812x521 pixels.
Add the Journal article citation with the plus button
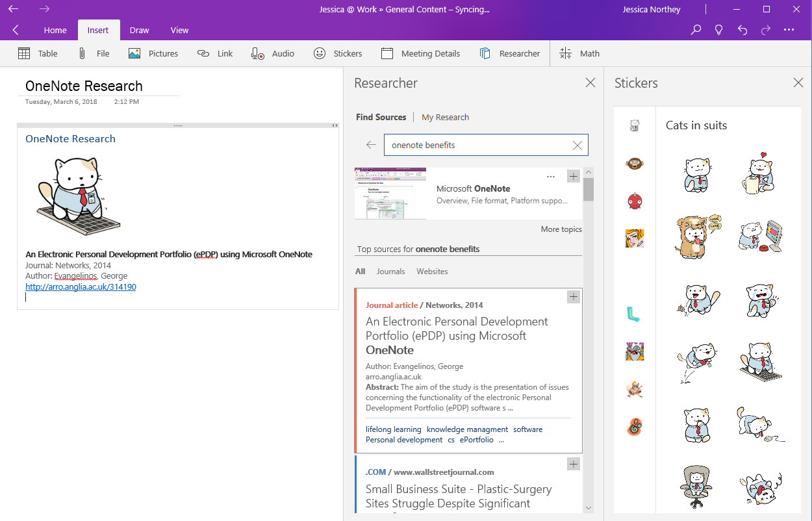pyautogui.click(x=573, y=296)
